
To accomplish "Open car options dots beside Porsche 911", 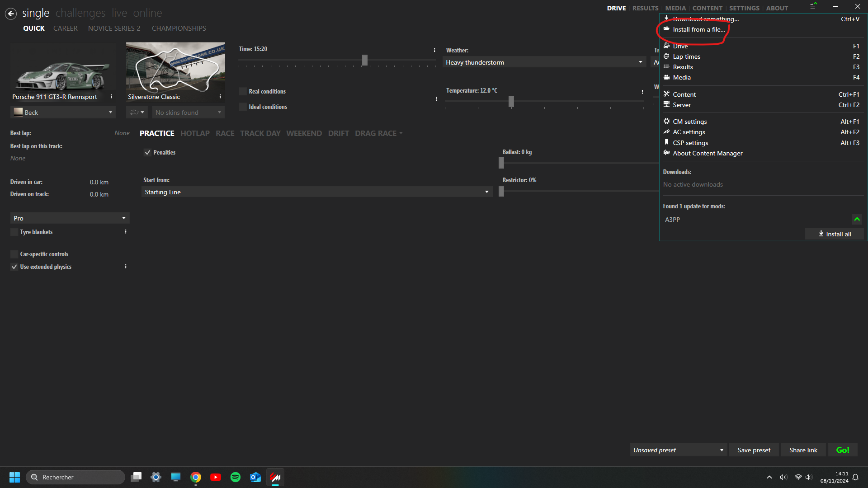I will (x=111, y=97).
